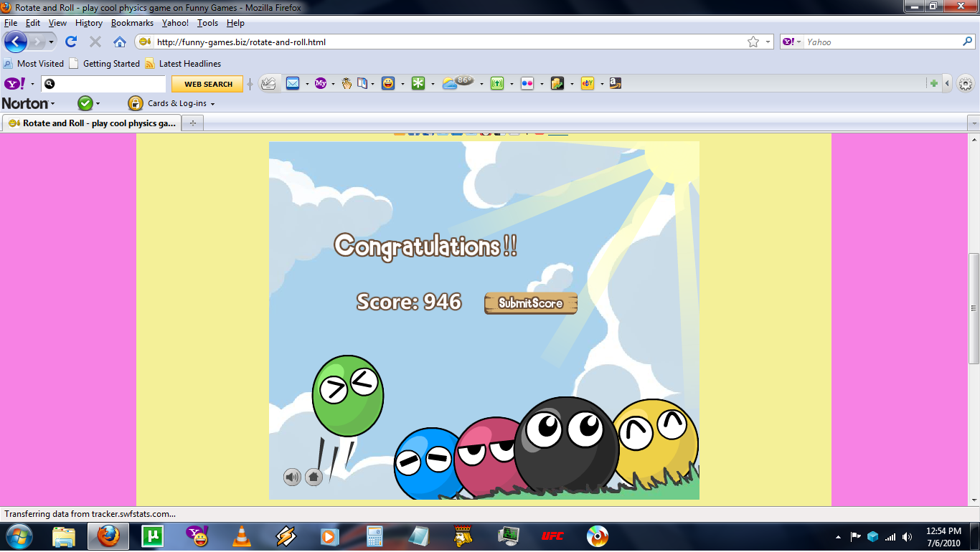This screenshot has width=980, height=552.
Task: Click the green asterisk toolbar icon
Action: 418,84
